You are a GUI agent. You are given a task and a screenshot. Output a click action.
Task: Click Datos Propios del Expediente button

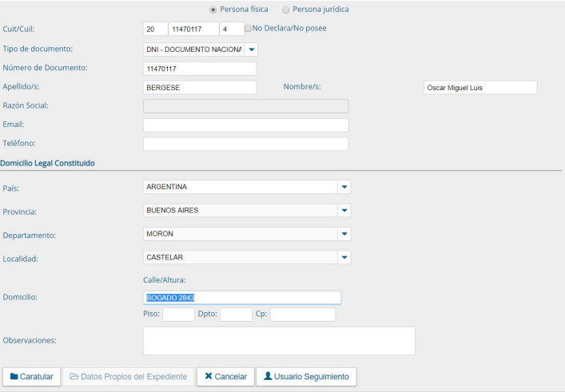point(129,376)
